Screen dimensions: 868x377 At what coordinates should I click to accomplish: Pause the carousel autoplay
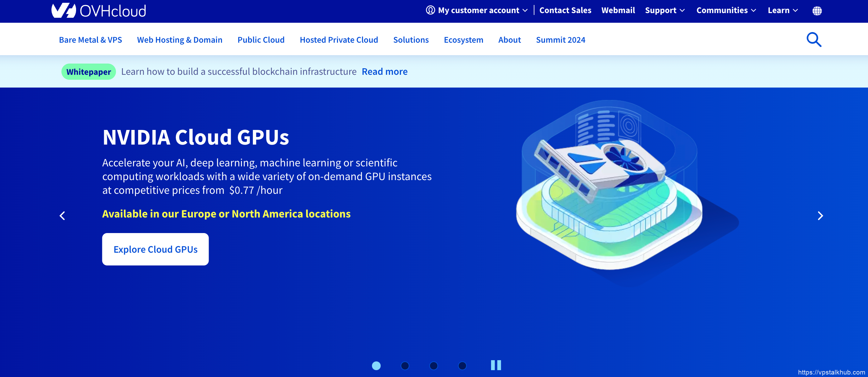496,365
